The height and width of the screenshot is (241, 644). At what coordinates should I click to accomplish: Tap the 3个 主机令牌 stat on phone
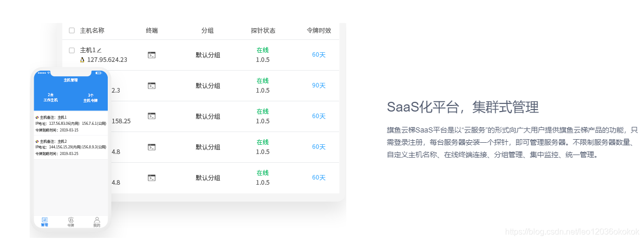[x=90, y=98]
